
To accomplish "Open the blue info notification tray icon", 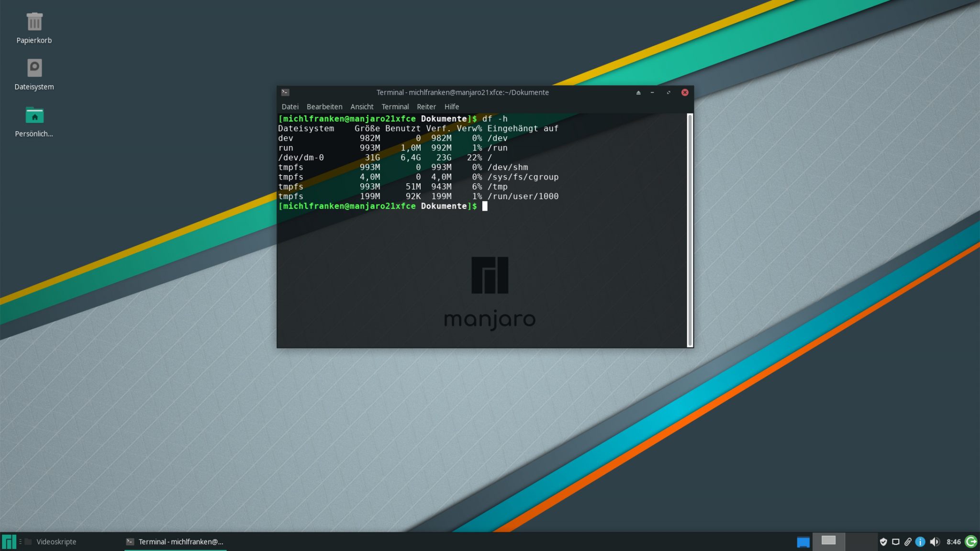I will [920, 542].
